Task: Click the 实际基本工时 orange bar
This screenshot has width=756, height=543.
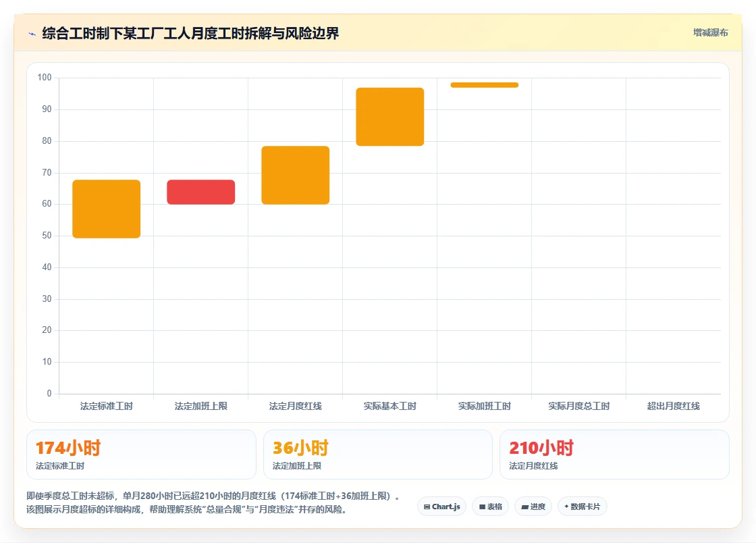Action: click(x=390, y=117)
